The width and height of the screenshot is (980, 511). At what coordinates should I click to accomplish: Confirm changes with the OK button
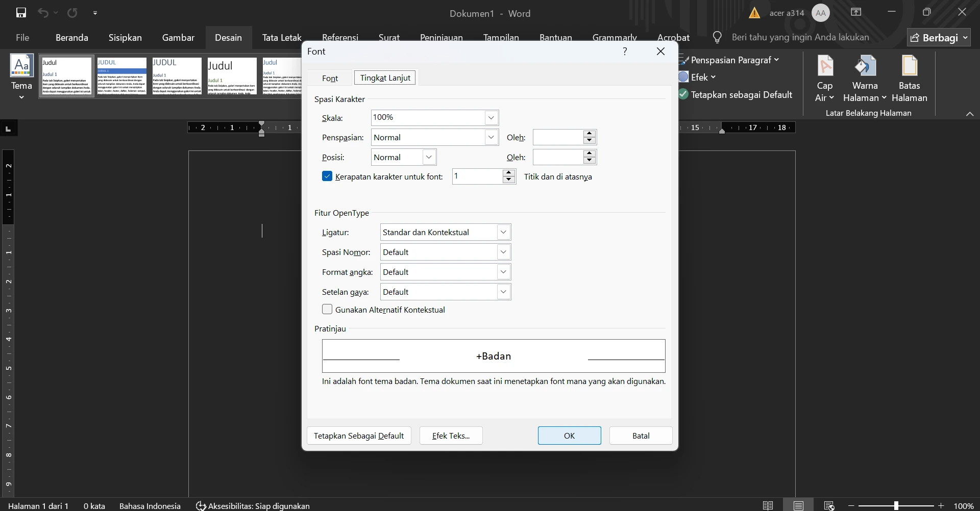click(x=569, y=436)
